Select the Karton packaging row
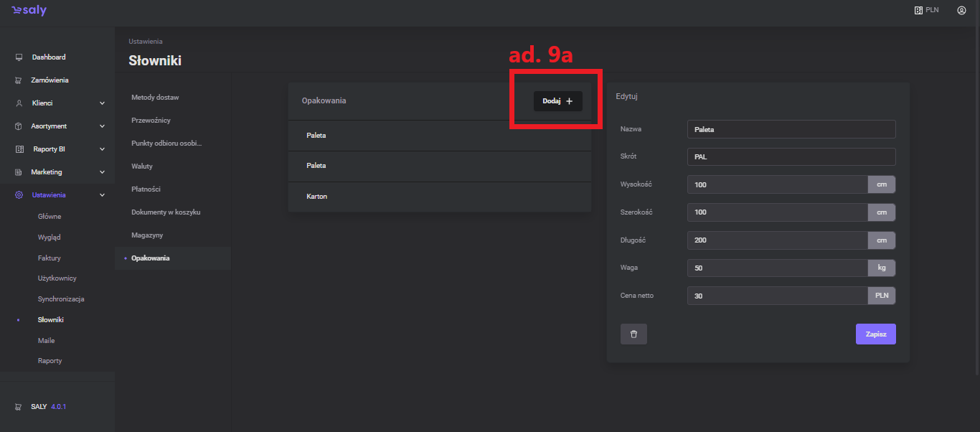 point(439,197)
